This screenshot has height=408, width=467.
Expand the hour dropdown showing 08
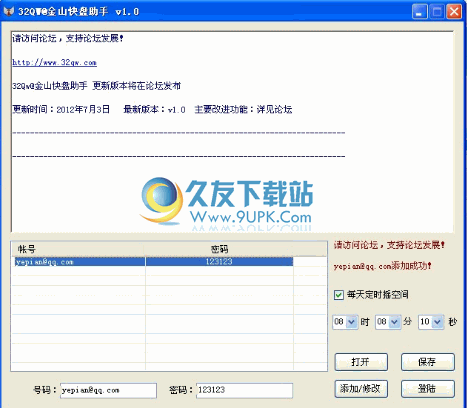tap(352, 322)
